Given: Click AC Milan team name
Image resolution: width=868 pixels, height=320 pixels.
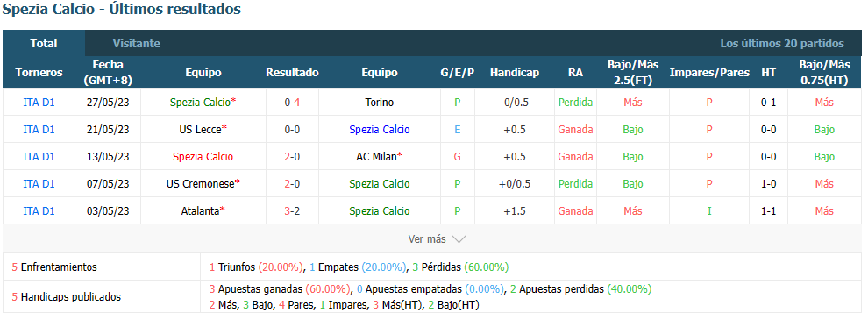Looking at the screenshot, I should (x=376, y=157).
